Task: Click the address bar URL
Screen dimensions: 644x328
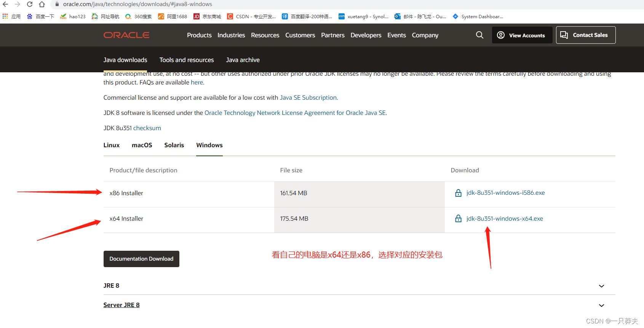Action: pyautogui.click(x=137, y=4)
